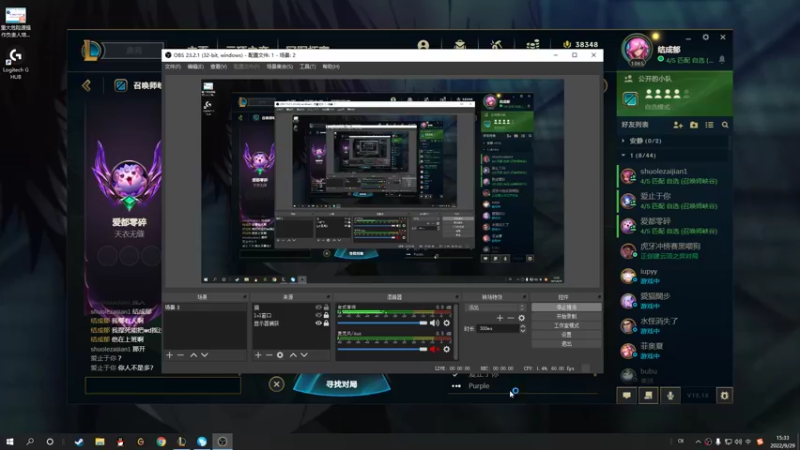800x450 pixels.
Task: Click new folder icon in friends list header
Action: click(x=694, y=125)
